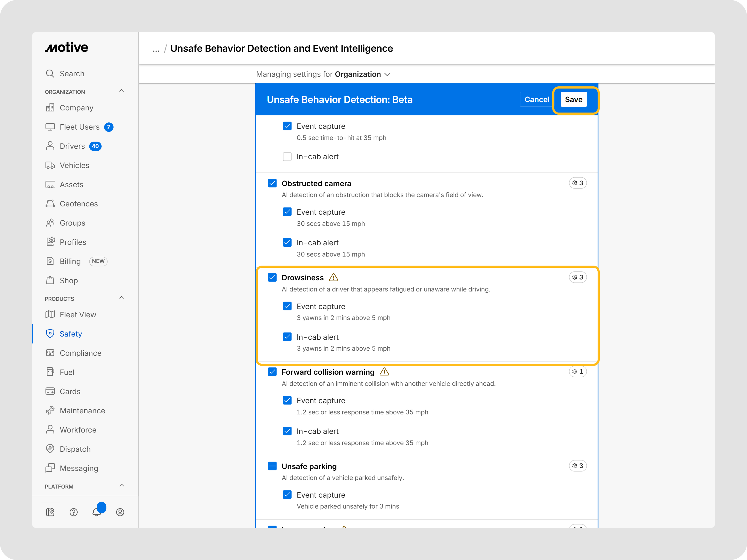
Task: Click the help question mark icon
Action: point(74,512)
